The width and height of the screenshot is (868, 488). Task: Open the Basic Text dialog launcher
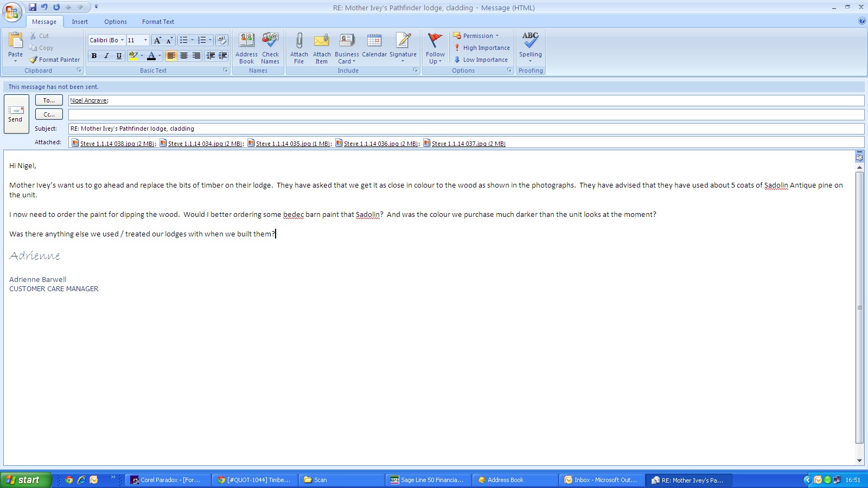pyautogui.click(x=226, y=70)
